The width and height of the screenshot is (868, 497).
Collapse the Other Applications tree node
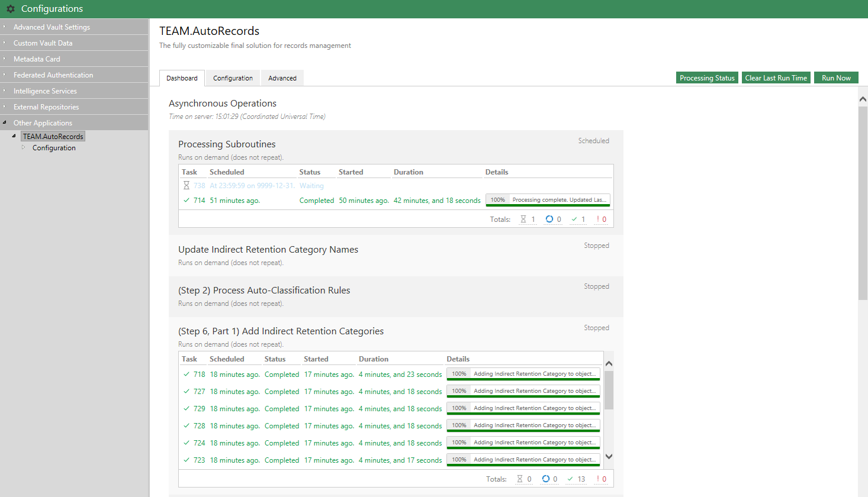pyautogui.click(x=4, y=122)
